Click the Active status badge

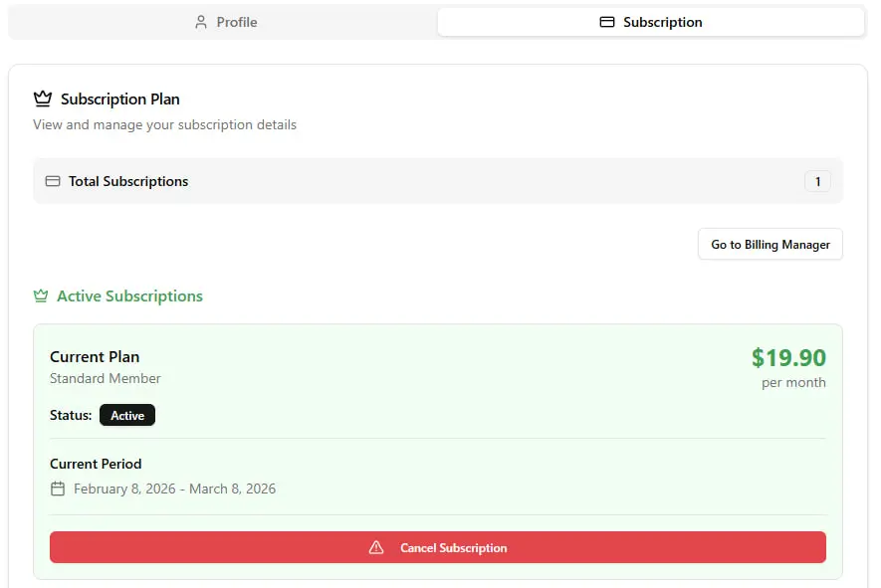coord(127,415)
